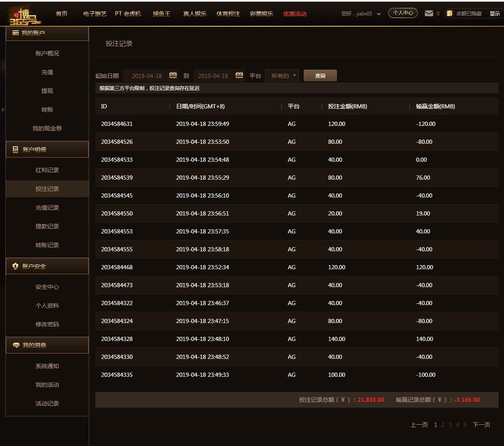The image size is (504, 446).
Task: Open 充值 in the sidebar
Action: pyautogui.click(x=47, y=72)
